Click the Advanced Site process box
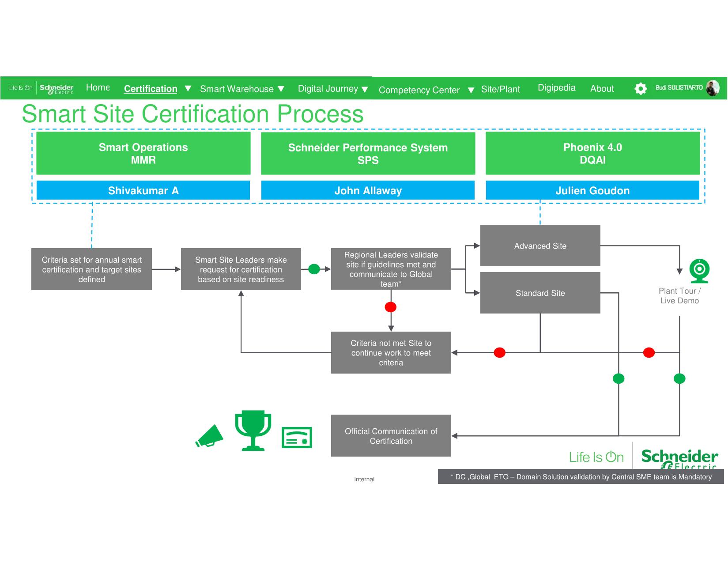Image resolution: width=728 pixels, height=563 pixels. (x=540, y=246)
